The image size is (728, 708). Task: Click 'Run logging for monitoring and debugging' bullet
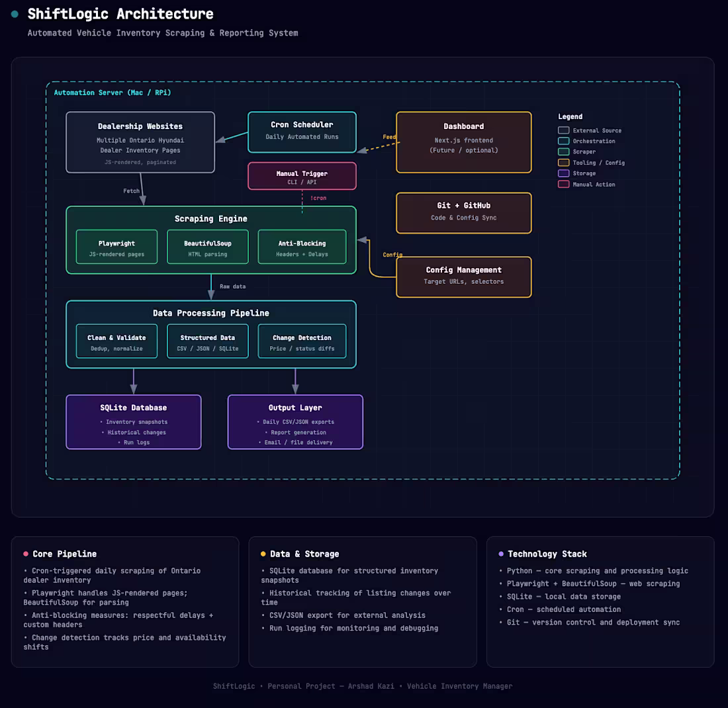[x=349, y=628]
